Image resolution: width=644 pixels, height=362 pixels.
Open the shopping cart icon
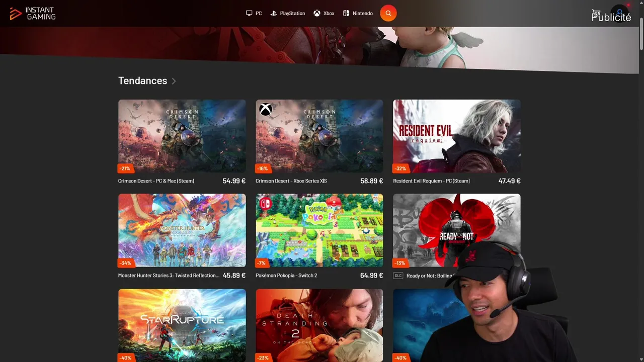[x=596, y=13]
